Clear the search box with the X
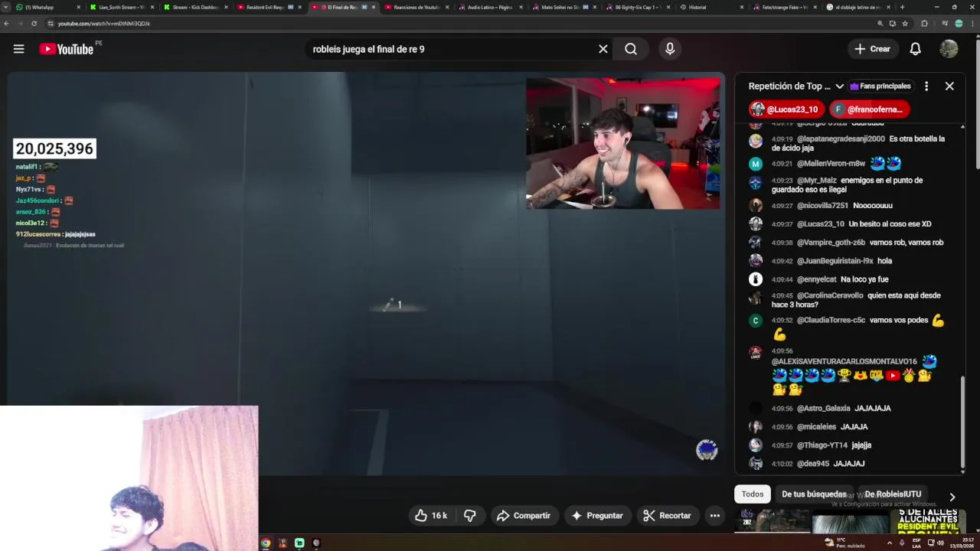The height and width of the screenshot is (551, 980). tap(603, 49)
